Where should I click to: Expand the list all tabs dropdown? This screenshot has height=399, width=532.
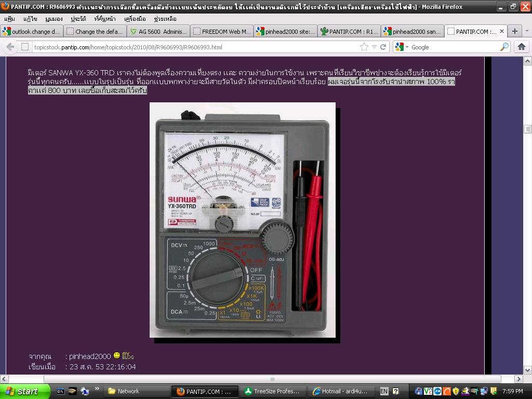(527, 31)
